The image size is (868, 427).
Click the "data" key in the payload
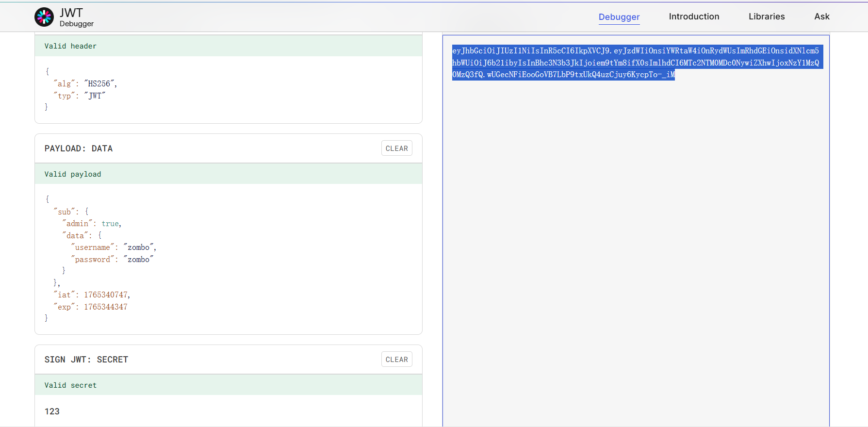click(75, 235)
